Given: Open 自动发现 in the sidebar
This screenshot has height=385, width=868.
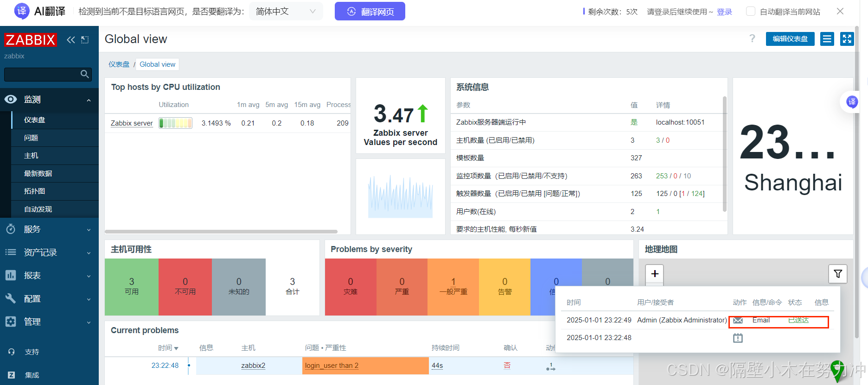Looking at the screenshot, I should (38, 209).
